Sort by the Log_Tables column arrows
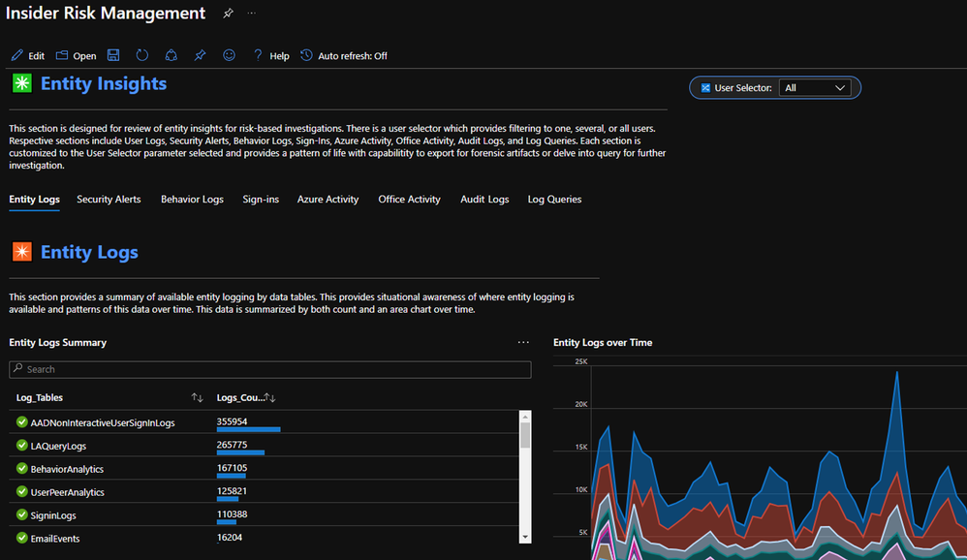The width and height of the screenshot is (967, 560). click(197, 398)
